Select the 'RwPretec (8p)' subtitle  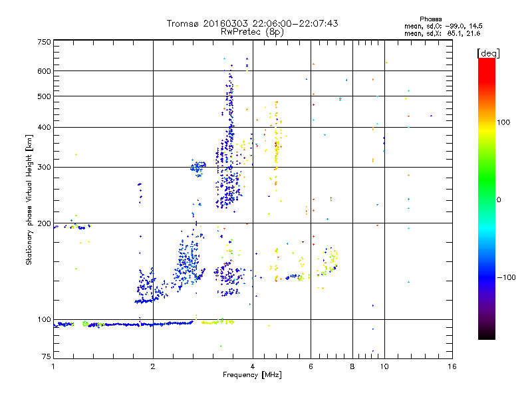click(x=252, y=32)
